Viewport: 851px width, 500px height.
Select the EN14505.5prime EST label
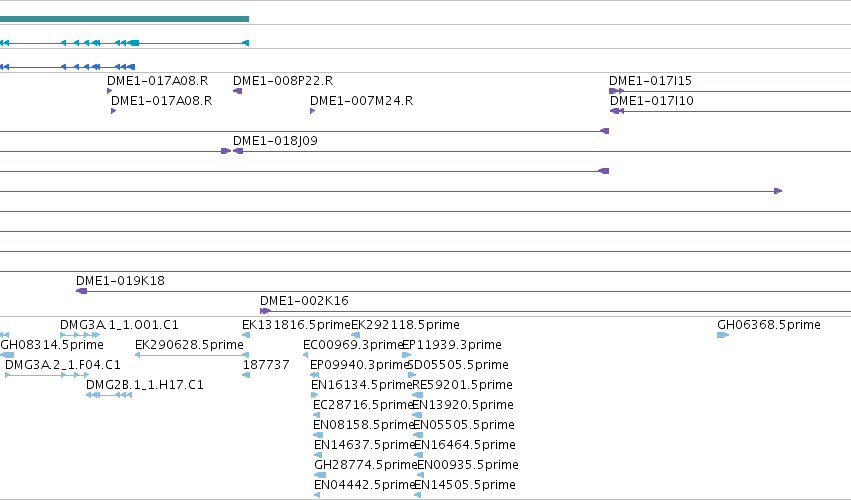click(466, 485)
